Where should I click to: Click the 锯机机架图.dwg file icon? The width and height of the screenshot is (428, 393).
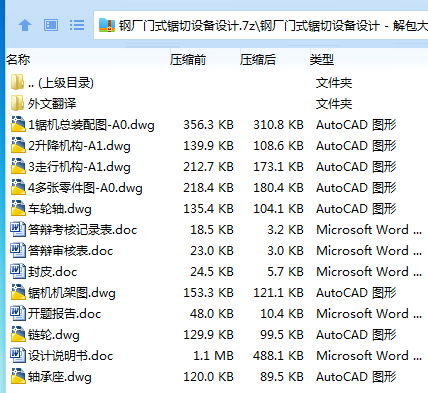click(18, 292)
